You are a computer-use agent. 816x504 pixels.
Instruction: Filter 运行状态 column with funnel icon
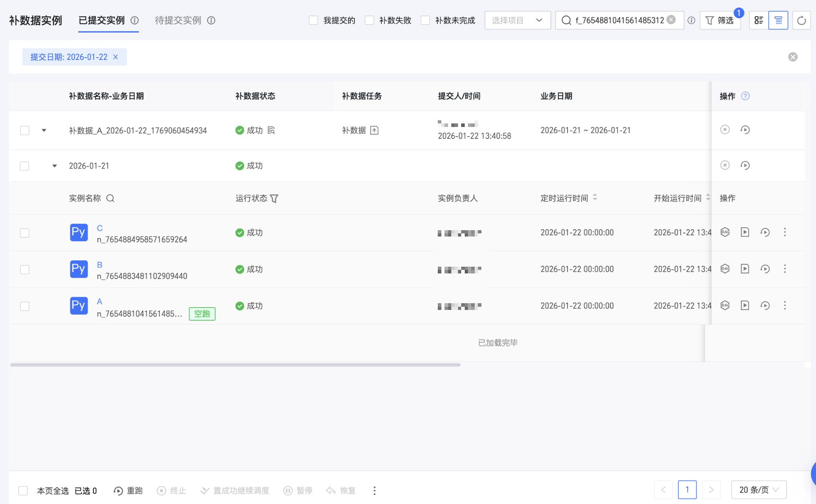274,198
